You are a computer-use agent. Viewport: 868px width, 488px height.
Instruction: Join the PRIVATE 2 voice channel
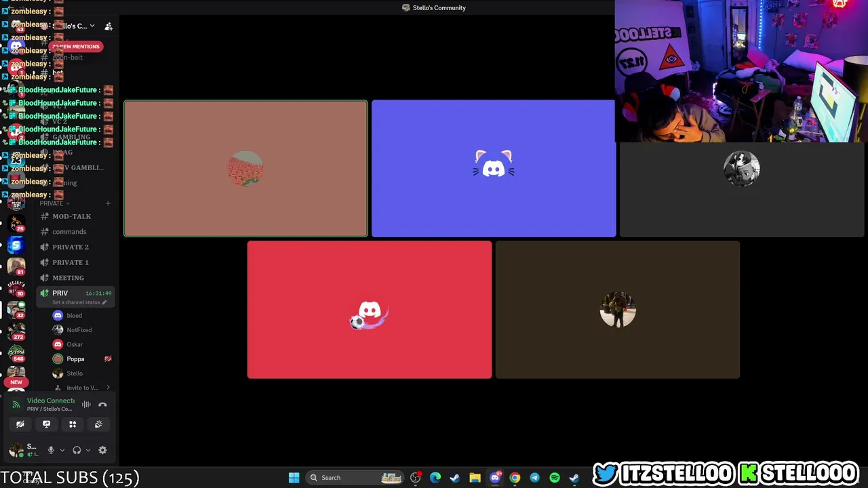[75, 247]
